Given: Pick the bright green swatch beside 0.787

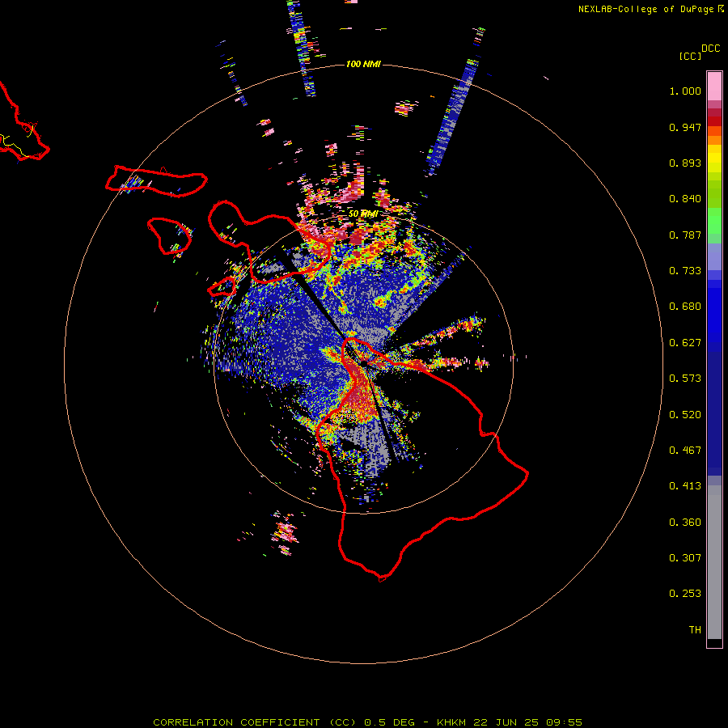Looking at the screenshot, I should coord(714,225).
